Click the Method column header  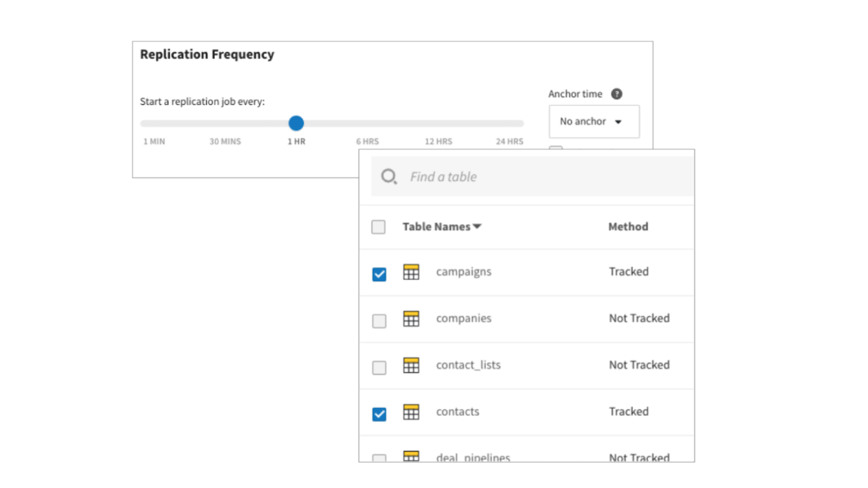tap(628, 227)
